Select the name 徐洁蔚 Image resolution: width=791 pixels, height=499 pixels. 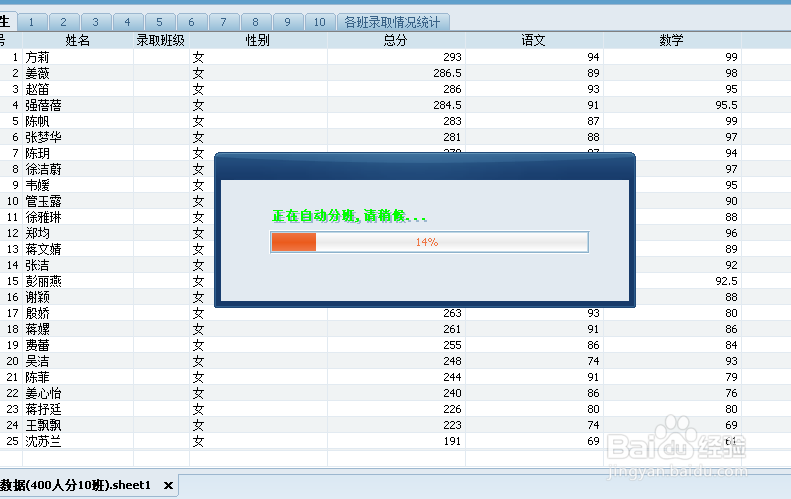43,170
